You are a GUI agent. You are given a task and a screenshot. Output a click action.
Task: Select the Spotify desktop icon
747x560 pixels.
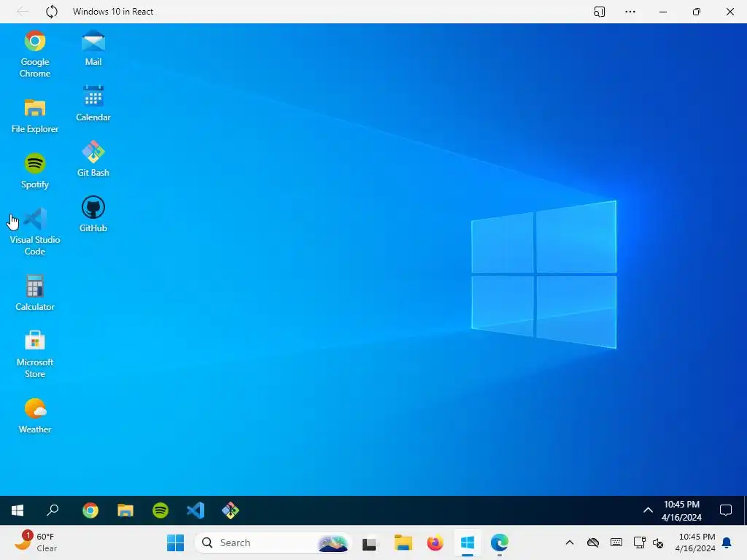[35, 171]
